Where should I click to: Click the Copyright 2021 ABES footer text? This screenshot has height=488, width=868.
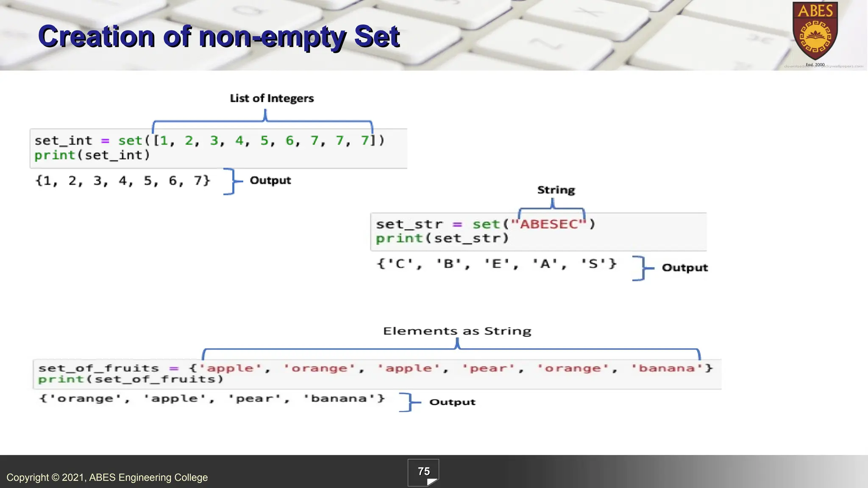[107, 477]
